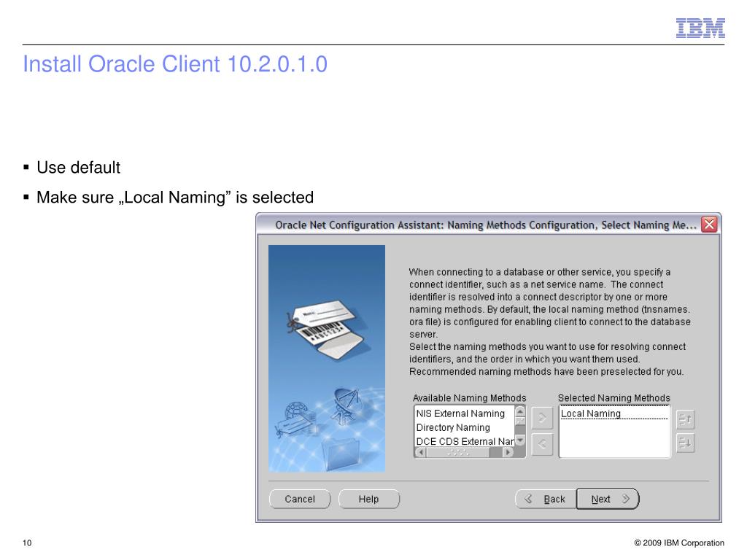
Task: Click left arrow of horizontal list scrollbar
Action: [x=421, y=452]
